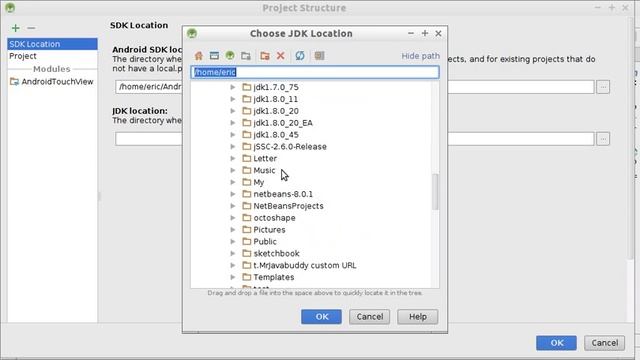Select the netbeans-8.0.1 folder name
The height and width of the screenshot is (360, 640).
[283, 194]
